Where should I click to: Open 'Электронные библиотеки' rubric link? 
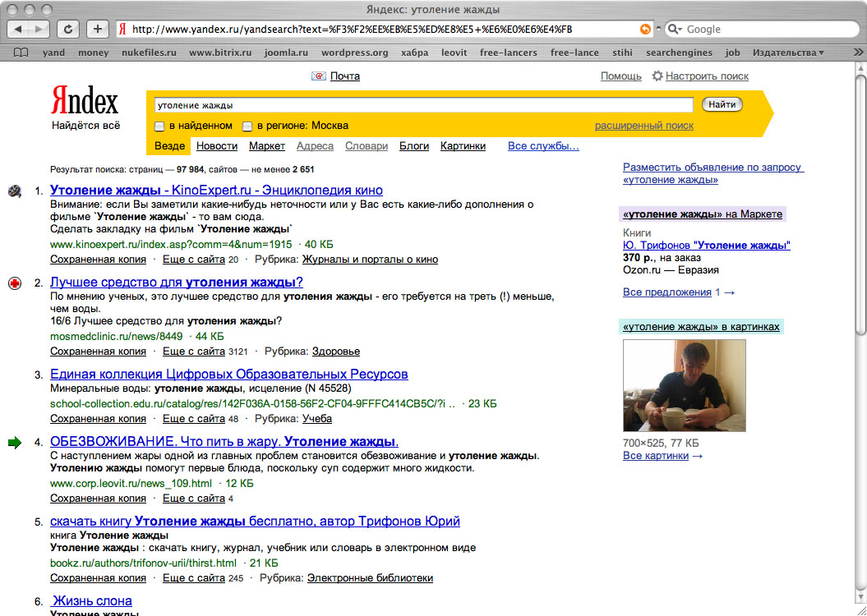pos(370,578)
